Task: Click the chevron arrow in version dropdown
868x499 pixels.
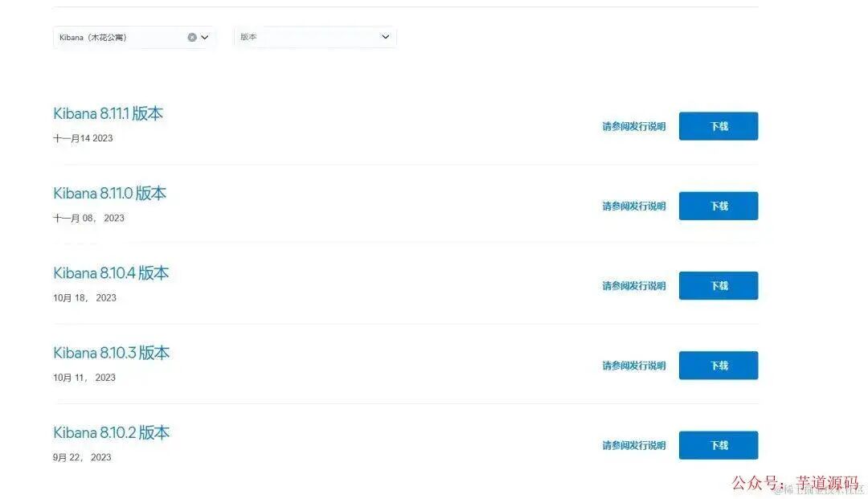Action: 385,37
